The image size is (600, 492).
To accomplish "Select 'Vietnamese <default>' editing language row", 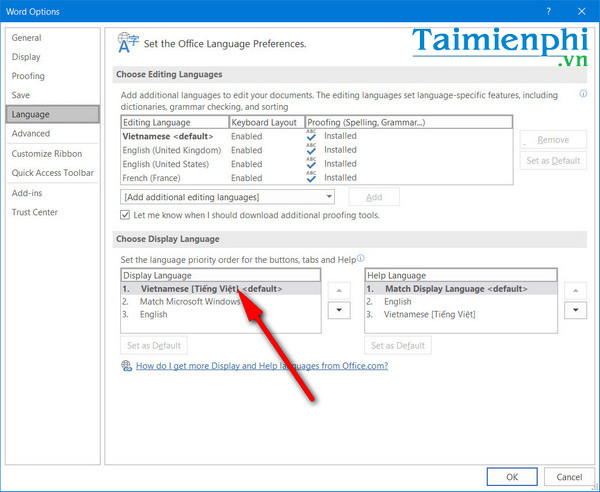I will pyautogui.click(x=316, y=136).
